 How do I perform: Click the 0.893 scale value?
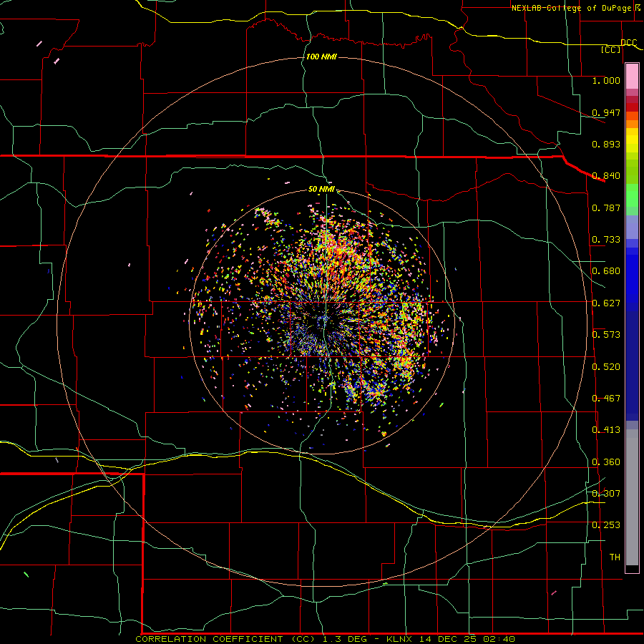pyautogui.click(x=606, y=144)
